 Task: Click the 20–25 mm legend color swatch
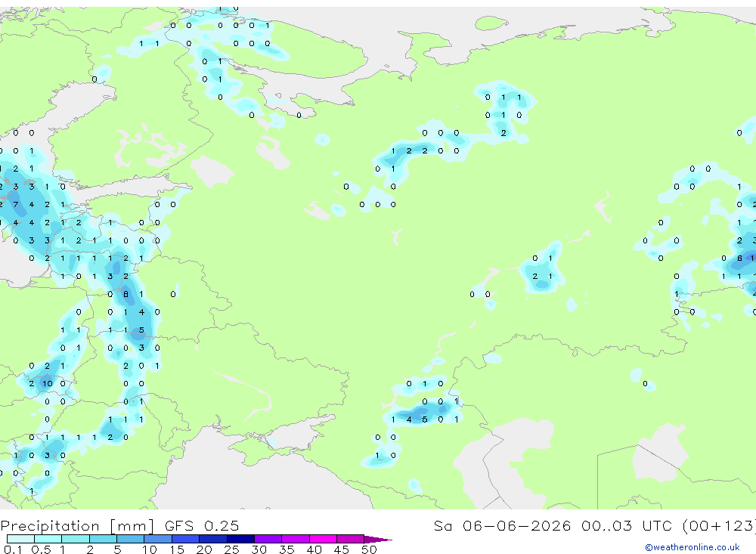click(213, 539)
